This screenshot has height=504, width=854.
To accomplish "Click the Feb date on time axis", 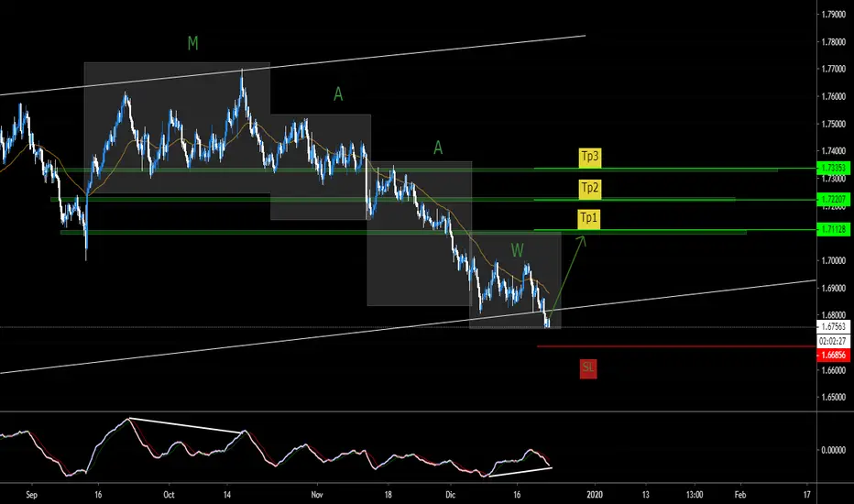I will 739,495.
